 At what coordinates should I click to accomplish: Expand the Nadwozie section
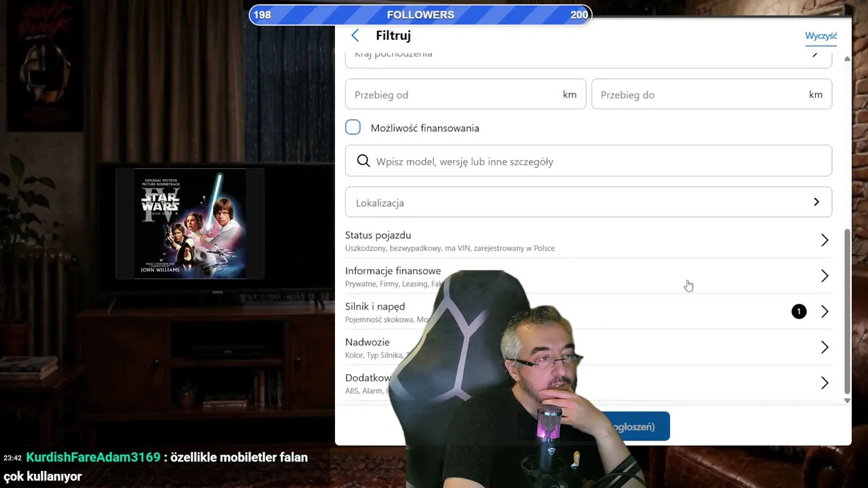[x=588, y=348]
